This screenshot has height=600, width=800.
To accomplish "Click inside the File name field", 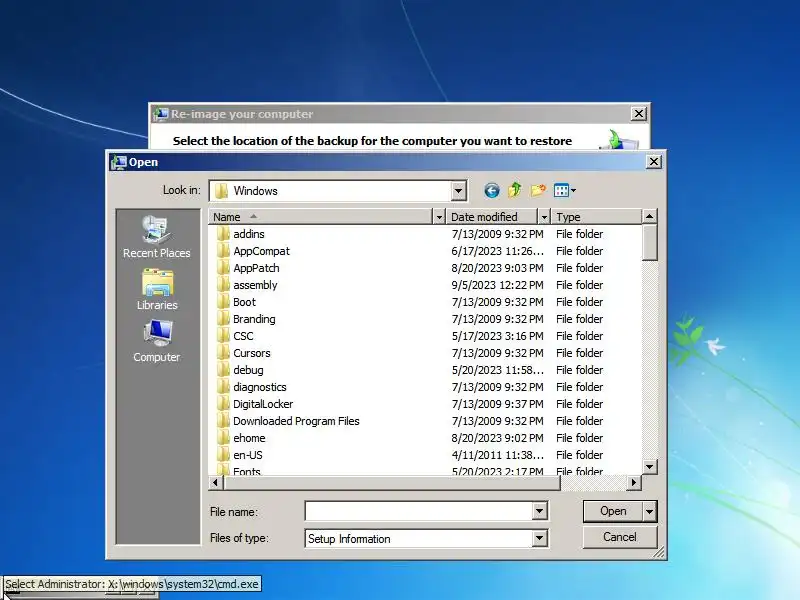I will point(418,511).
